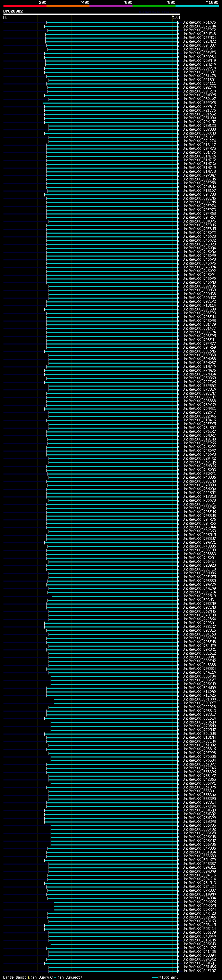
Task: Click the alignment bar for UniRef100_B9RGV8
Action: click(x=111, y=103)
